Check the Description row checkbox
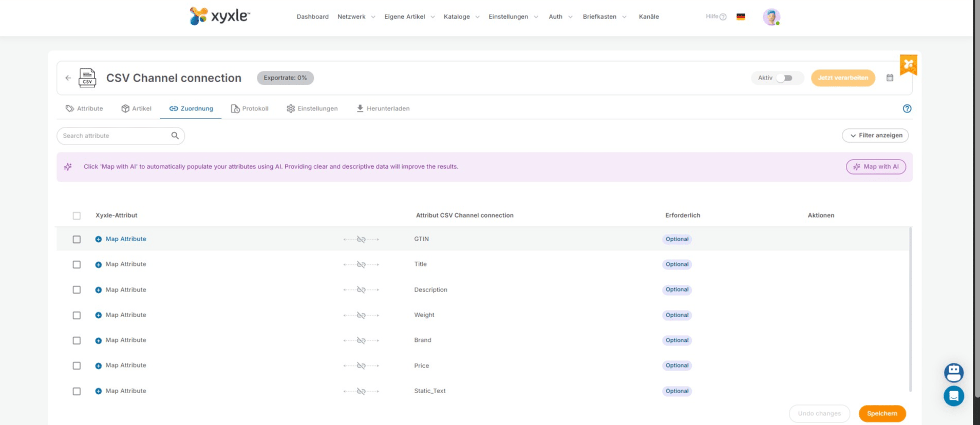 click(x=77, y=290)
